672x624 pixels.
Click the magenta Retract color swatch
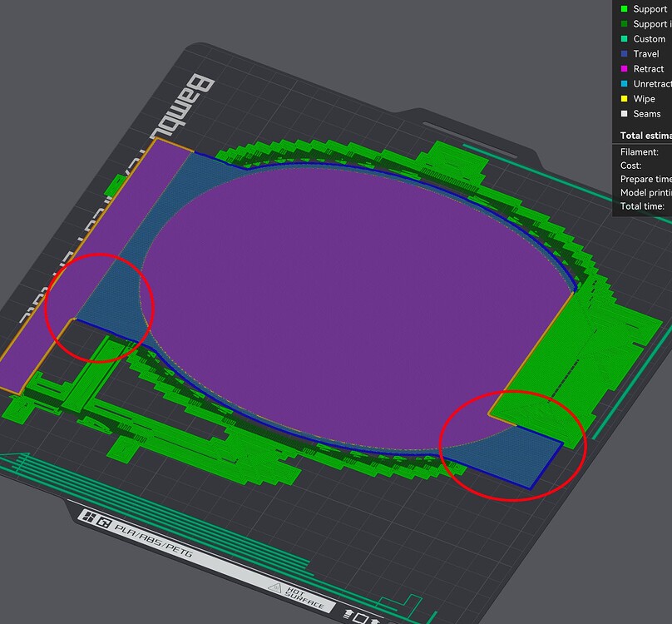pyautogui.click(x=624, y=69)
